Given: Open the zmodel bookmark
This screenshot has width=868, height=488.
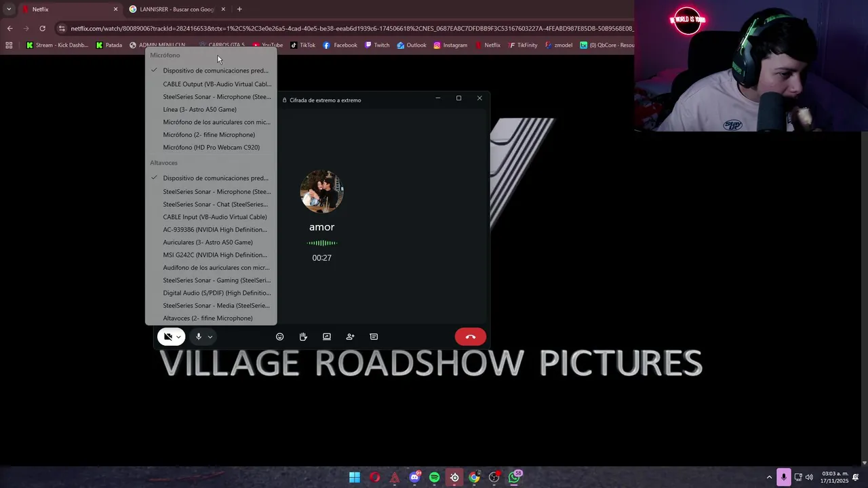Looking at the screenshot, I should 558,45.
